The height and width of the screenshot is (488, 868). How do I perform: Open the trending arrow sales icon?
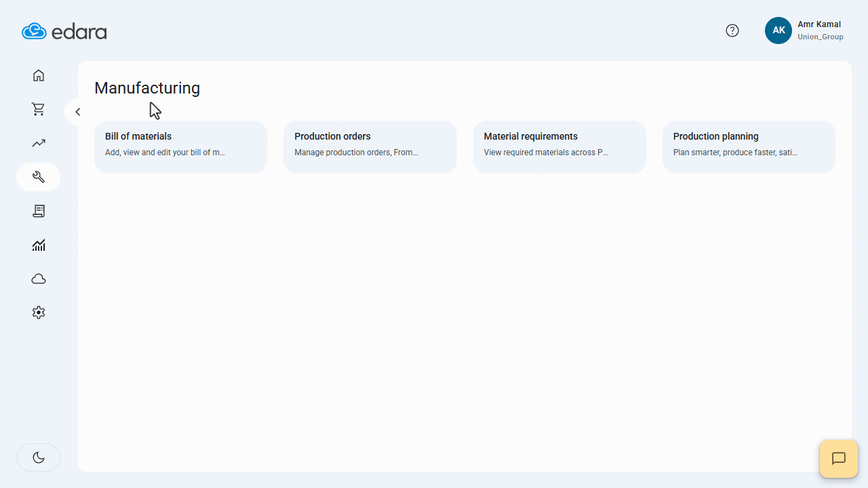click(39, 143)
